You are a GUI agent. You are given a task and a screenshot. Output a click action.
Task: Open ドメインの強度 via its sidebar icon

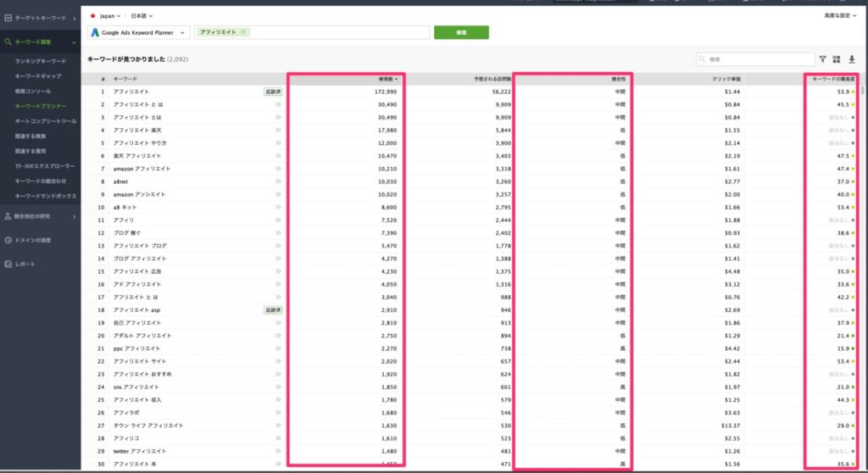click(8, 241)
